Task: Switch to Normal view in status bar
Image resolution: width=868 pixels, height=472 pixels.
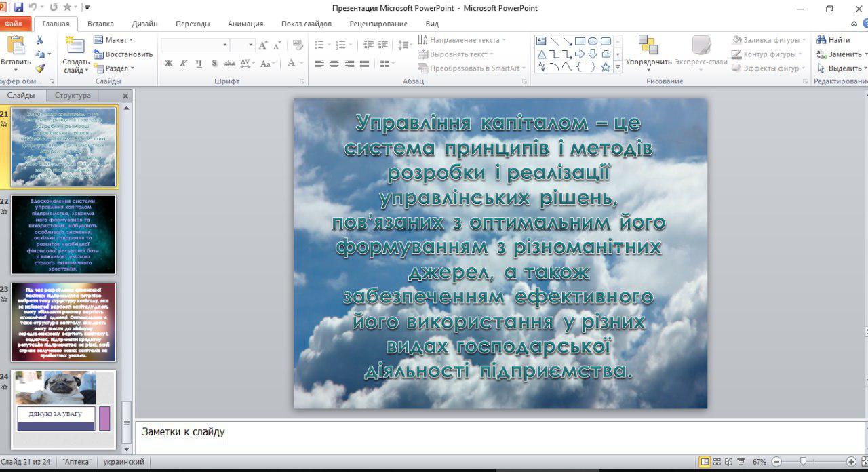Action: point(705,462)
